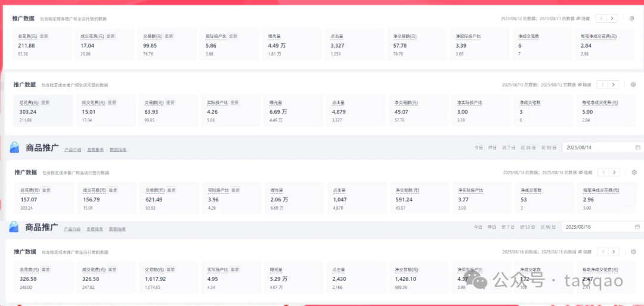Select 近7日 tab next to 2025/08/14 date
644x306 pixels.
coord(508,148)
